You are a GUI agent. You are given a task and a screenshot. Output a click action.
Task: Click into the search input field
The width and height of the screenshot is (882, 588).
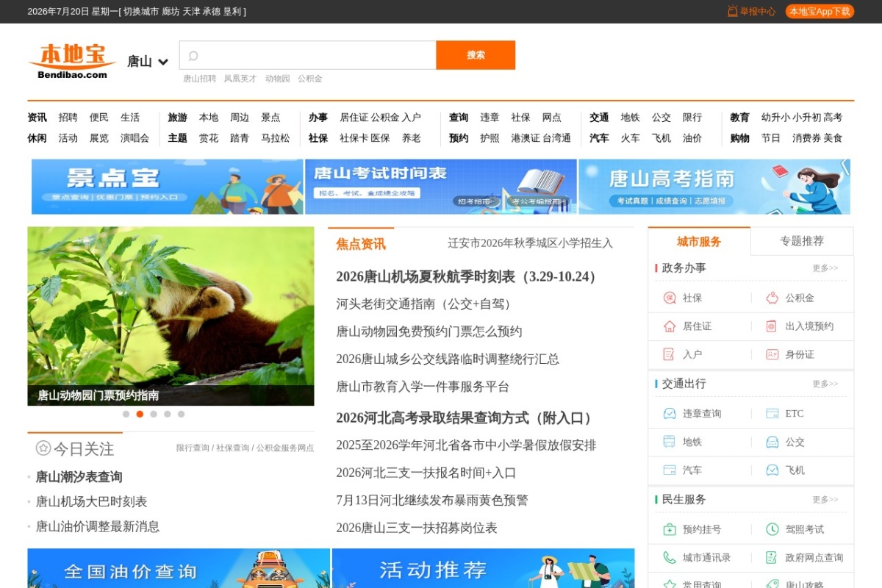pyautogui.click(x=308, y=55)
